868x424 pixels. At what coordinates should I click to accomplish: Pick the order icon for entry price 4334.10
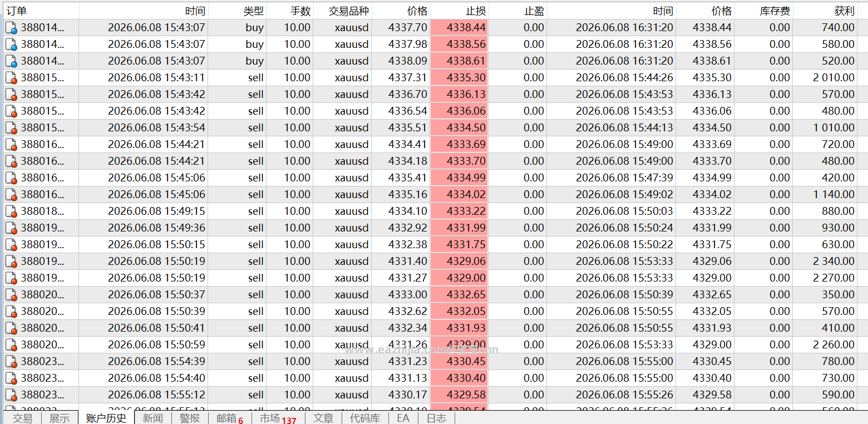click(11, 211)
